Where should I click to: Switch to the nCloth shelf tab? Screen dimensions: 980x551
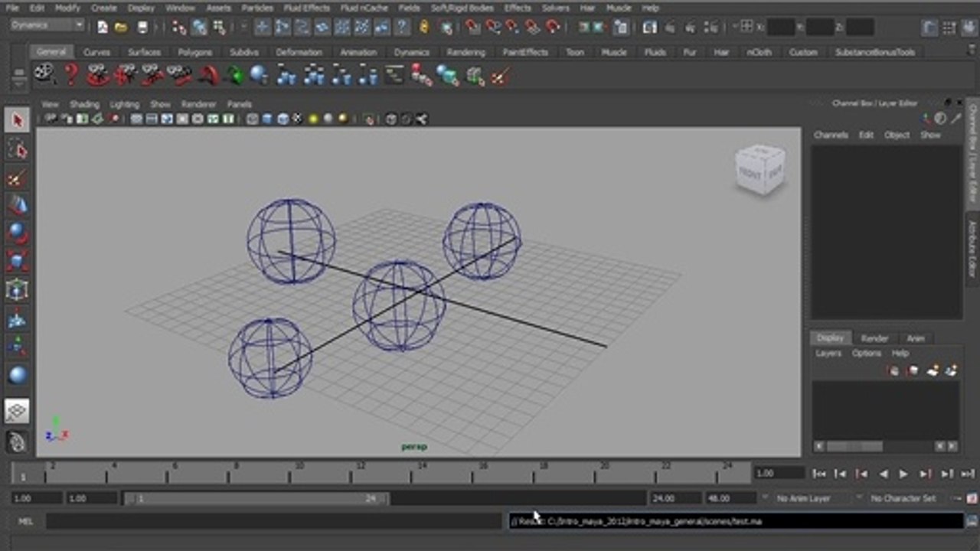(760, 53)
